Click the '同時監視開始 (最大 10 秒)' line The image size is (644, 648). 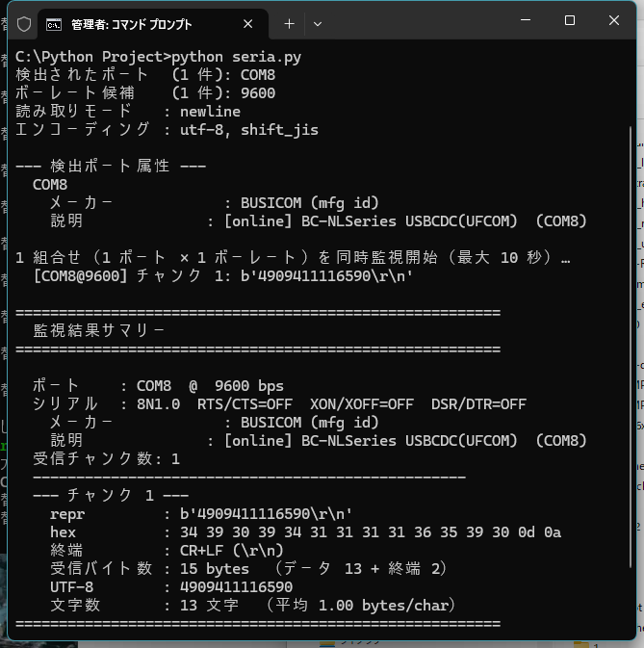pos(293,258)
